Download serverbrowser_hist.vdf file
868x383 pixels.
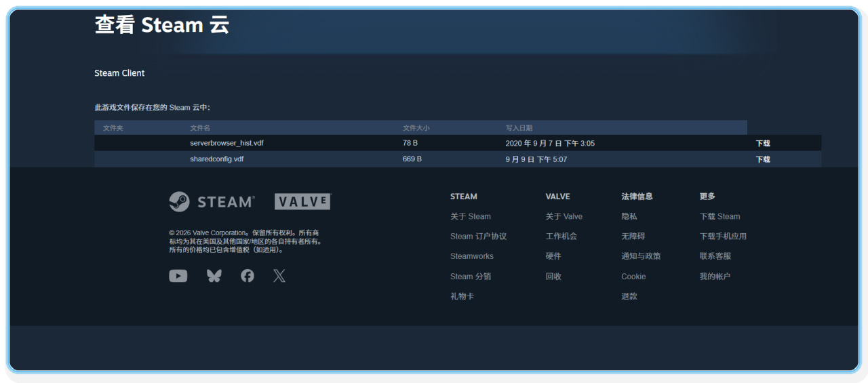(763, 143)
